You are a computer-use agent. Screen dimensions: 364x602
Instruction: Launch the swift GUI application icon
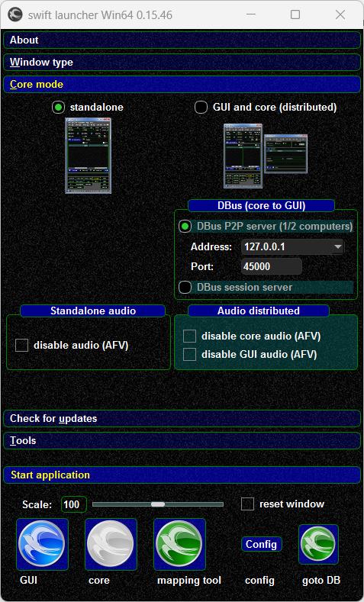42,545
